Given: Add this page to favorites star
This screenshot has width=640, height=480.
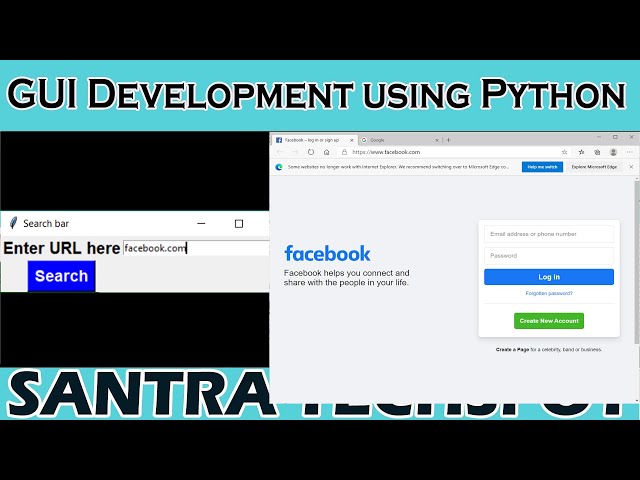Looking at the screenshot, I should click(x=564, y=152).
